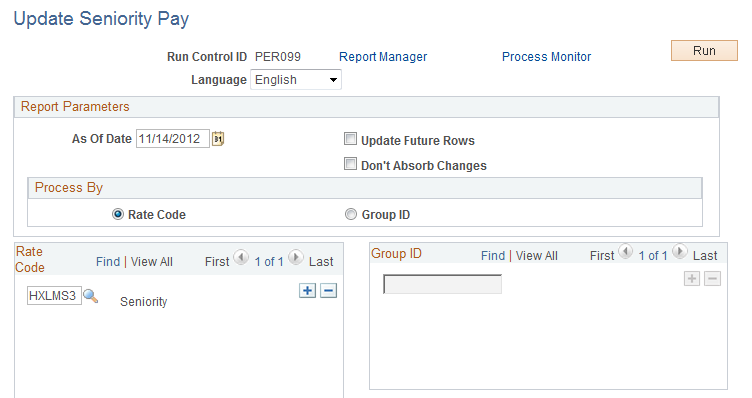
Task: Click Find in the Group ID grid
Action: pos(493,256)
